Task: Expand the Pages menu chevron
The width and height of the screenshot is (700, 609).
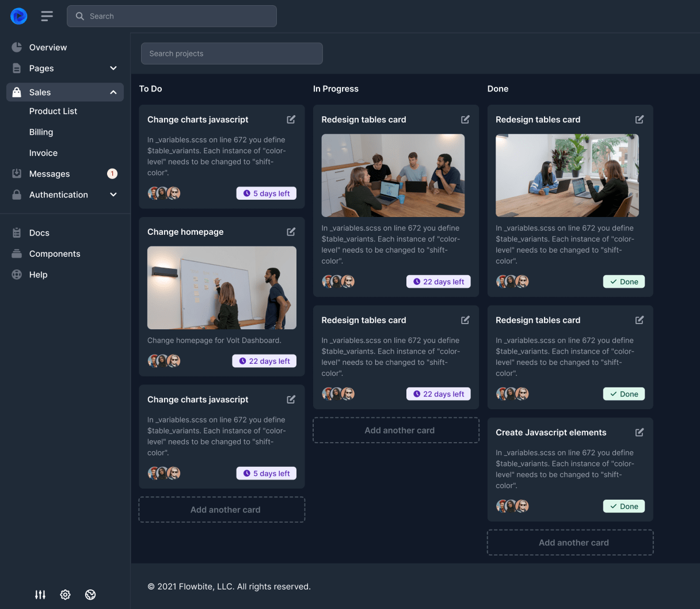Action: click(x=113, y=68)
